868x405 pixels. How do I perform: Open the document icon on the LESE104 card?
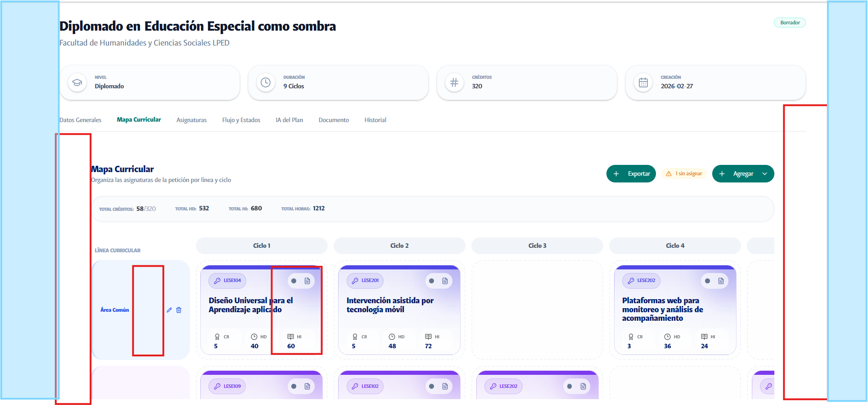(x=307, y=281)
